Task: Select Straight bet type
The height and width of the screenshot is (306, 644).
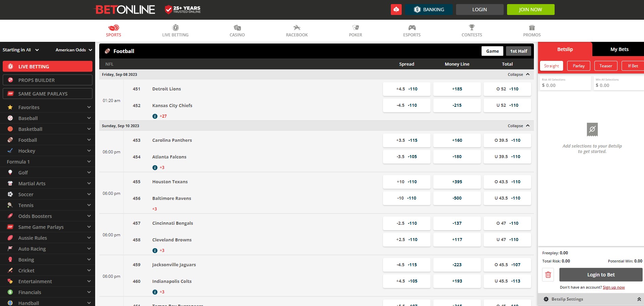Action: click(x=552, y=66)
